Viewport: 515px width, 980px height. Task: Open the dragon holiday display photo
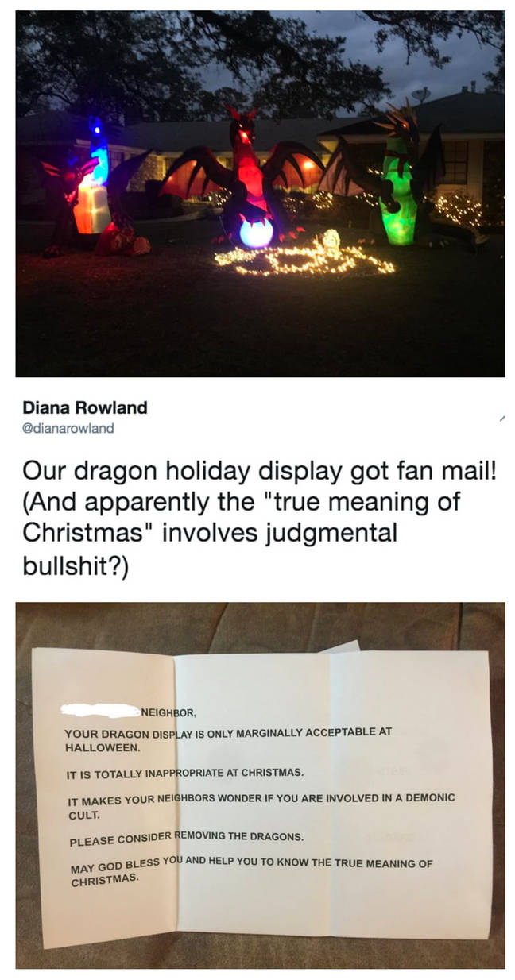click(x=260, y=193)
